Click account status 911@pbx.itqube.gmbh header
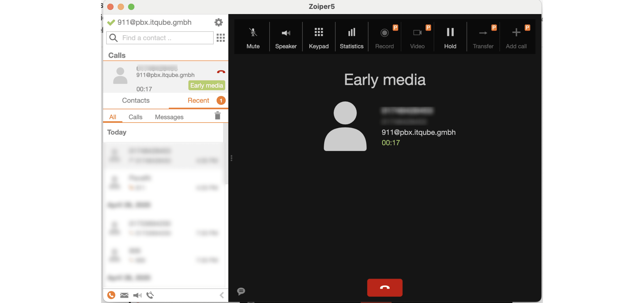 (154, 22)
